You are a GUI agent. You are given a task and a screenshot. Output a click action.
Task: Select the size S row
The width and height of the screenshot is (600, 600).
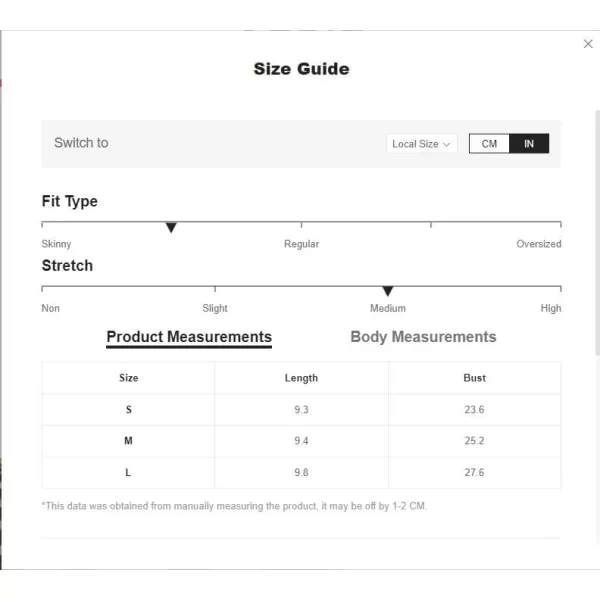click(x=301, y=410)
